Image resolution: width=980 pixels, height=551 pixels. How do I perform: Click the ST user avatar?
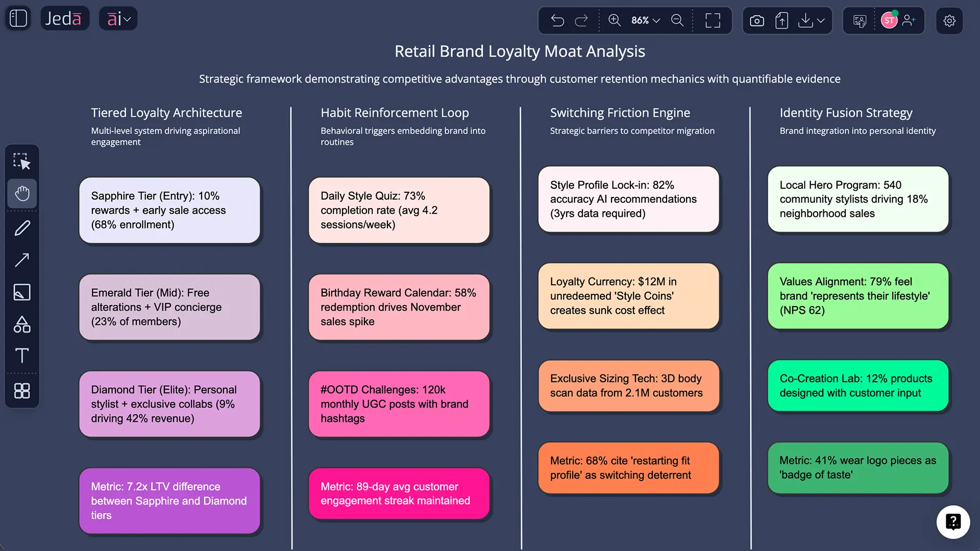tap(889, 20)
